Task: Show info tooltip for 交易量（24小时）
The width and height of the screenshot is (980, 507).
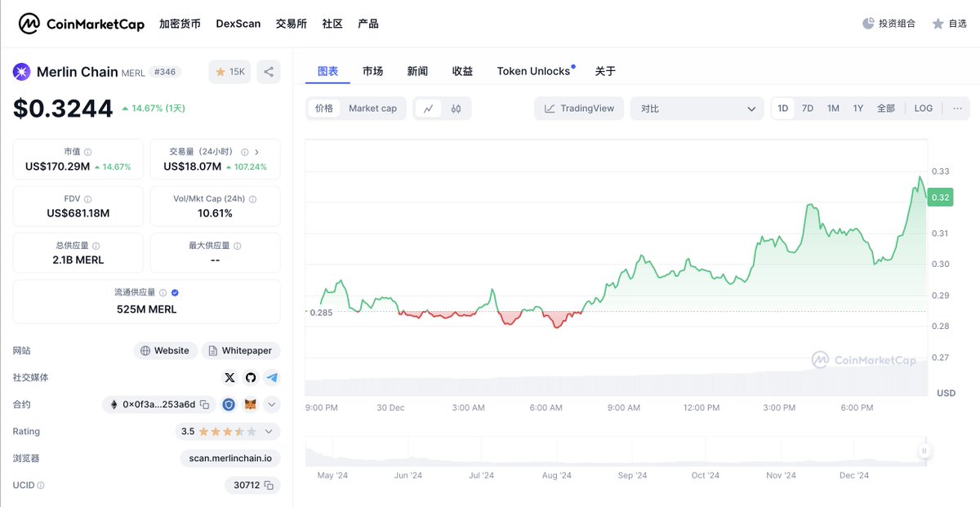Action: coord(243,152)
